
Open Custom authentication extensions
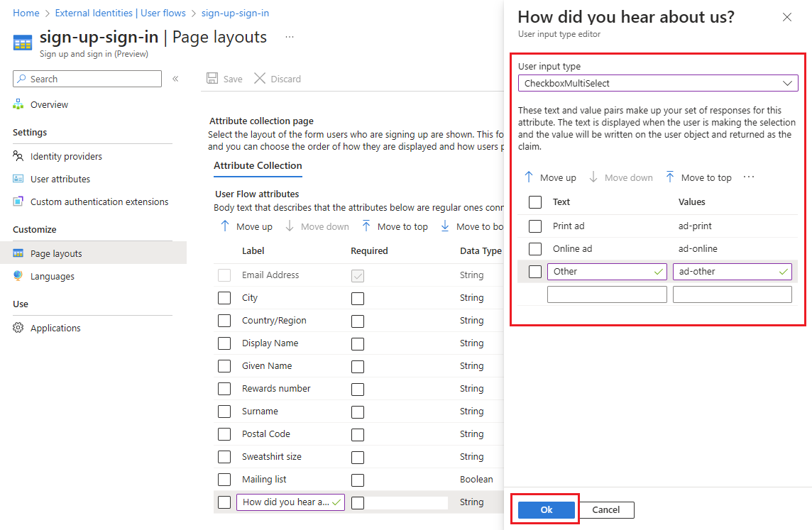99,201
